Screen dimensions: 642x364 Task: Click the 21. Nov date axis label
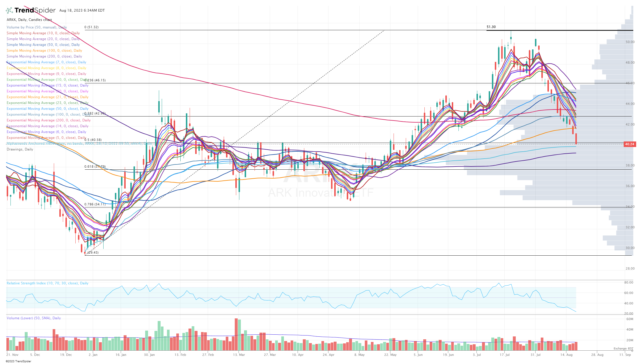12,355
